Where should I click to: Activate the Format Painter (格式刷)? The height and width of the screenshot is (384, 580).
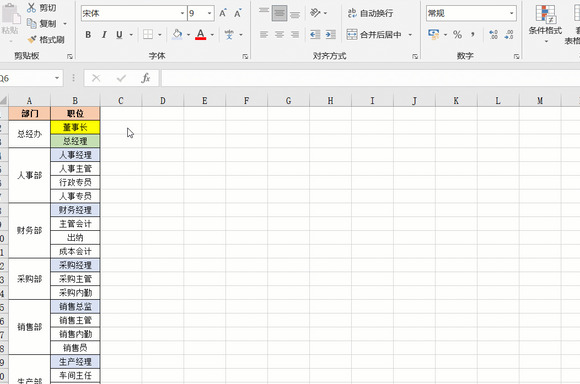click(x=46, y=40)
